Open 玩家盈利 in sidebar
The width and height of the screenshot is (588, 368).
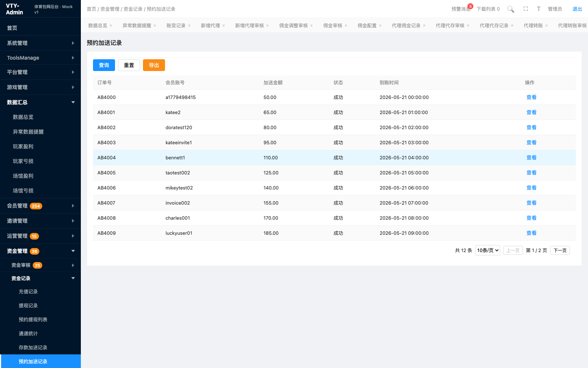click(x=40, y=146)
